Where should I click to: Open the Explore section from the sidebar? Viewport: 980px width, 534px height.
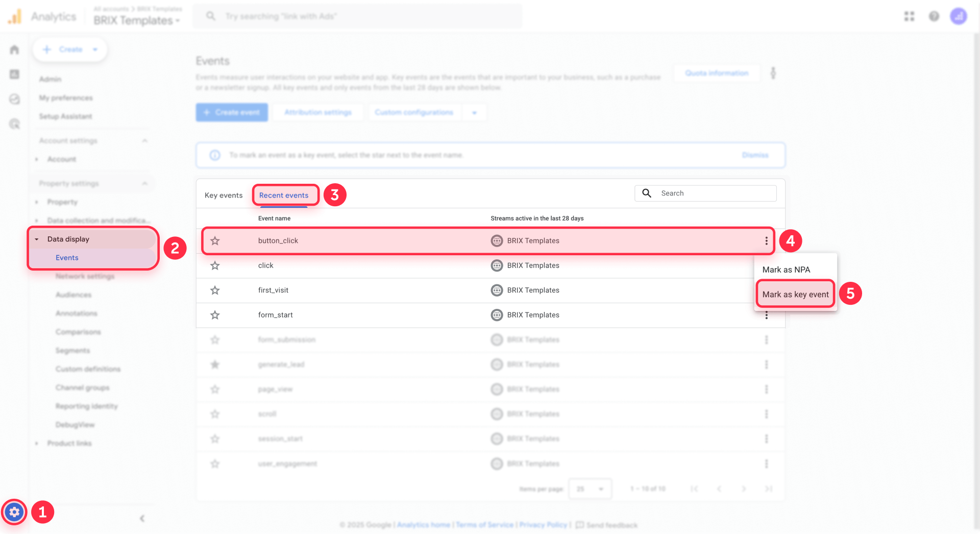14,124
